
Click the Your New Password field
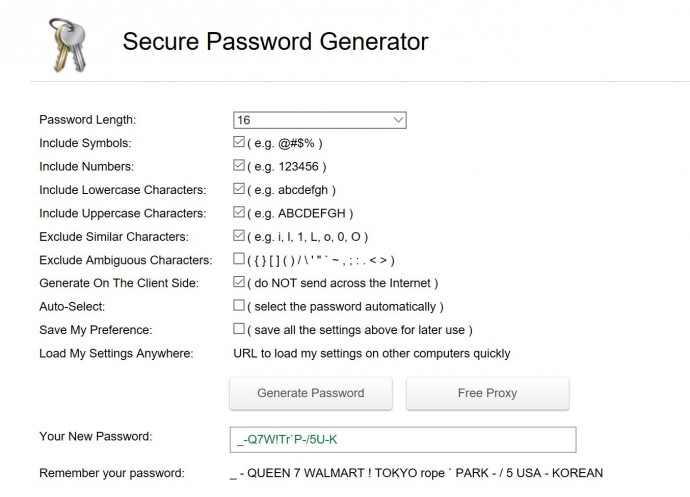402,440
